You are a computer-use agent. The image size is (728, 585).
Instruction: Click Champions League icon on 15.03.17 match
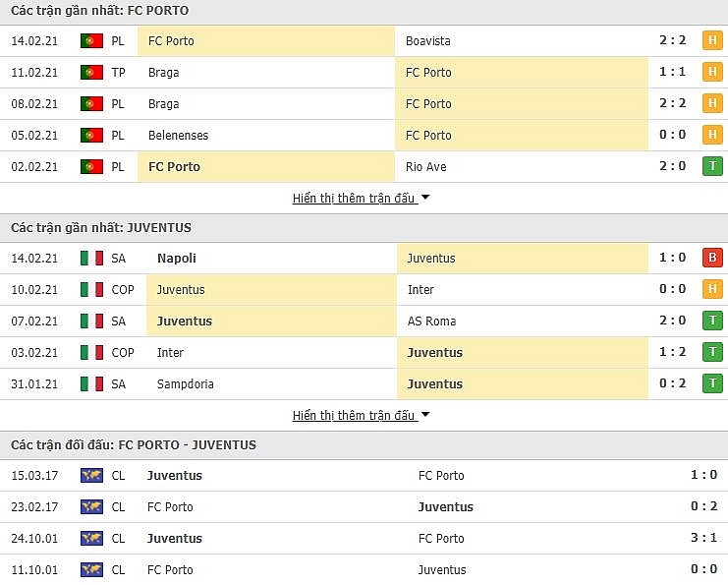(92, 476)
